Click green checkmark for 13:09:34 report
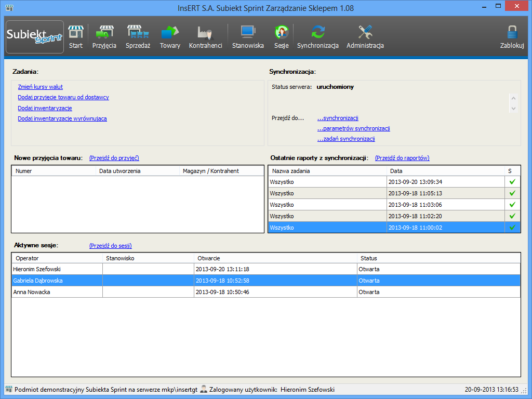The height and width of the screenshot is (399, 532). (512, 182)
